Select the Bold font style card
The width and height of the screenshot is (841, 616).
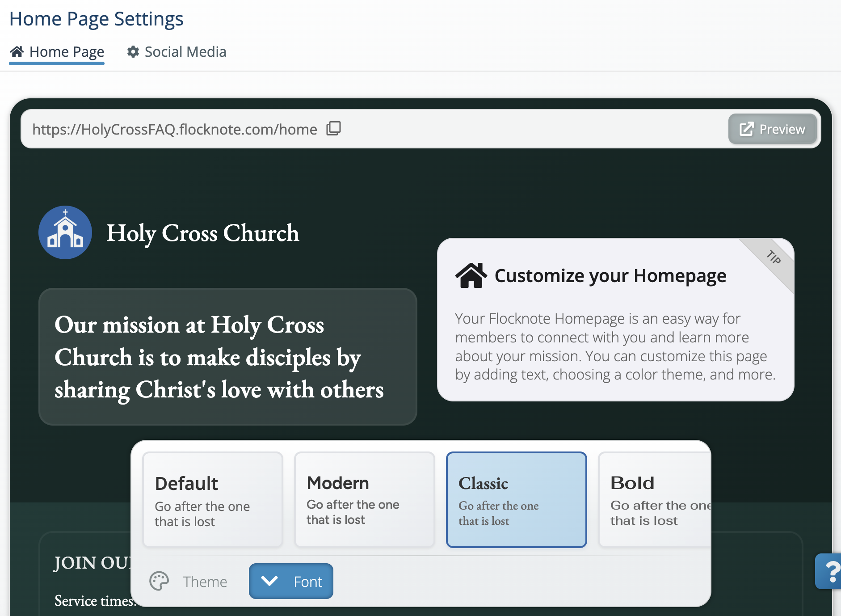tap(655, 499)
